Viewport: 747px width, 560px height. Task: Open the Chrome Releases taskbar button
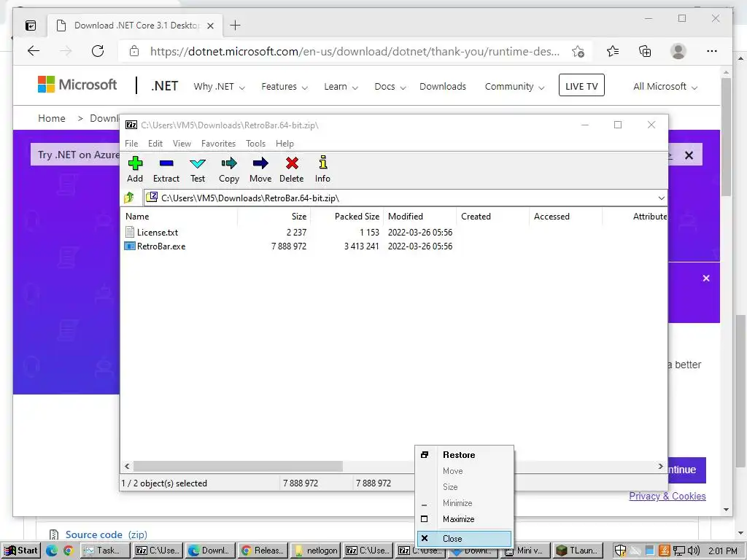coord(263,551)
